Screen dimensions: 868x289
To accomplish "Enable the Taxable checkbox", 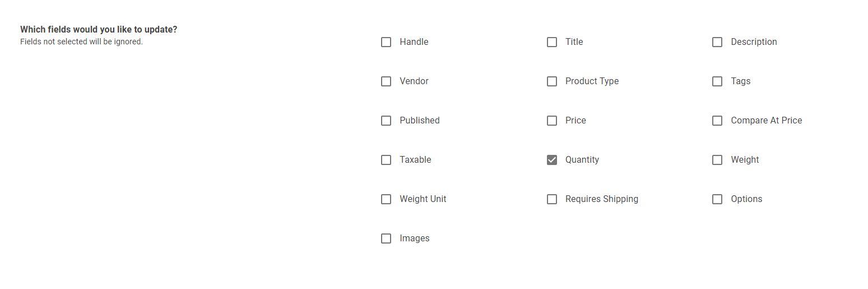I will click(386, 160).
